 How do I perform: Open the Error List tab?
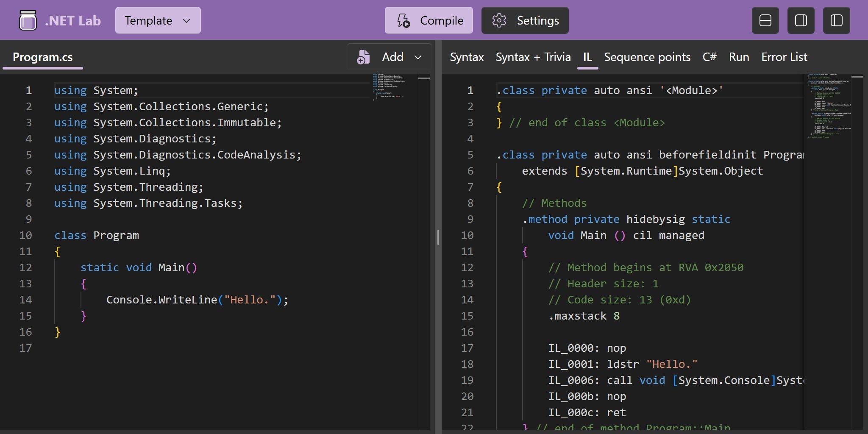784,57
